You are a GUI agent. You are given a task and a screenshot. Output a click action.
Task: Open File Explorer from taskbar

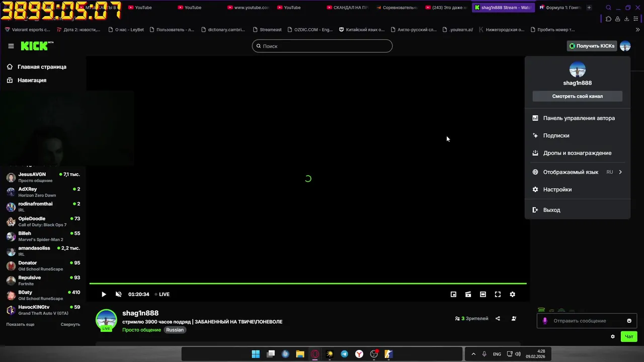coord(300,354)
